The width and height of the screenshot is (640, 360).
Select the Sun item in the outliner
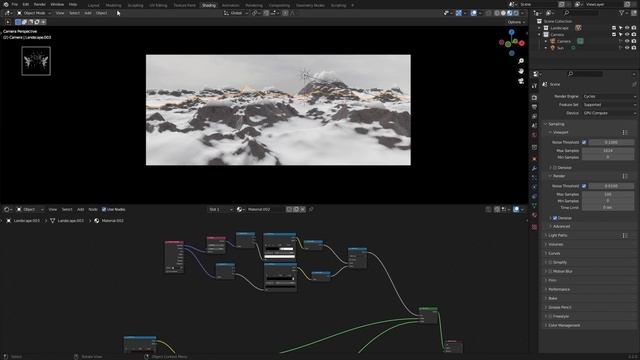pos(561,48)
